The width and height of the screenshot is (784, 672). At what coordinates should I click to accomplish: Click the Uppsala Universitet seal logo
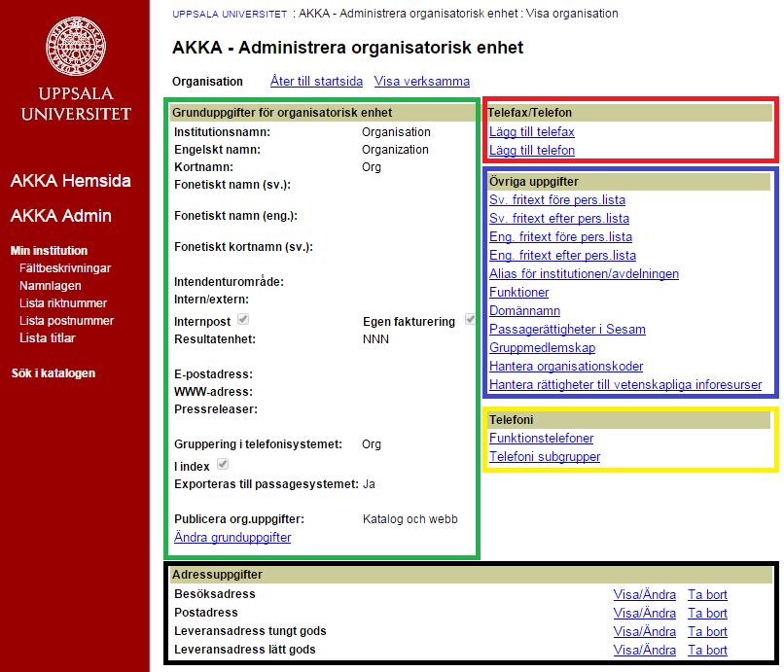point(76,47)
